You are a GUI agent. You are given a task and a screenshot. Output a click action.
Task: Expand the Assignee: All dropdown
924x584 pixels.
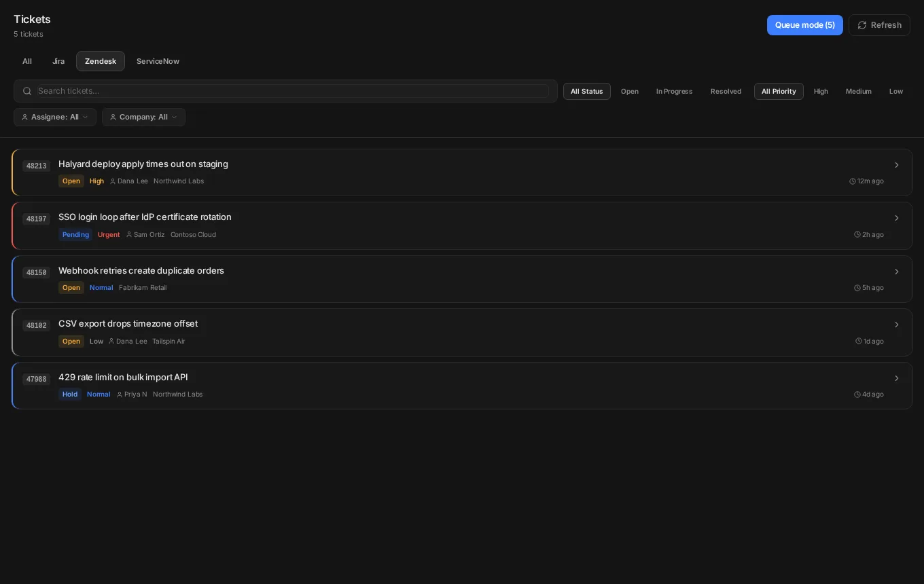tap(55, 117)
